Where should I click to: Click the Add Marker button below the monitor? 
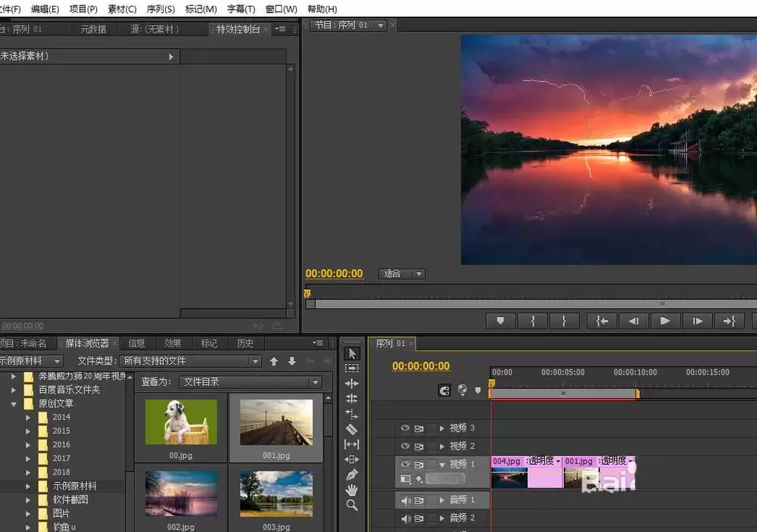500,321
